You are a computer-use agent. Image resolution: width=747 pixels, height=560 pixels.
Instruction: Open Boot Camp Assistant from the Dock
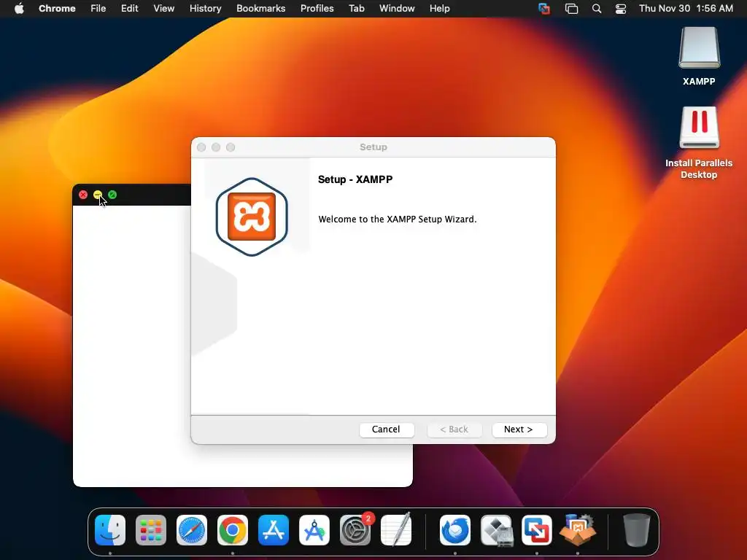pos(496,530)
